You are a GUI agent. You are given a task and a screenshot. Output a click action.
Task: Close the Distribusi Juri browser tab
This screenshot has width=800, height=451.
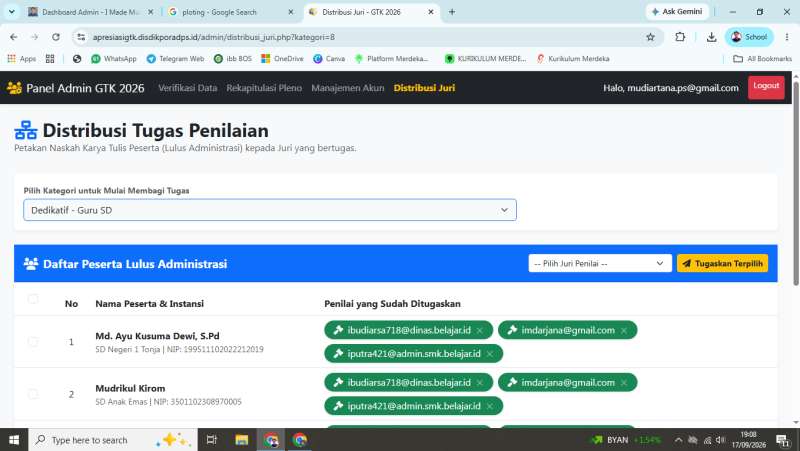pos(431,12)
